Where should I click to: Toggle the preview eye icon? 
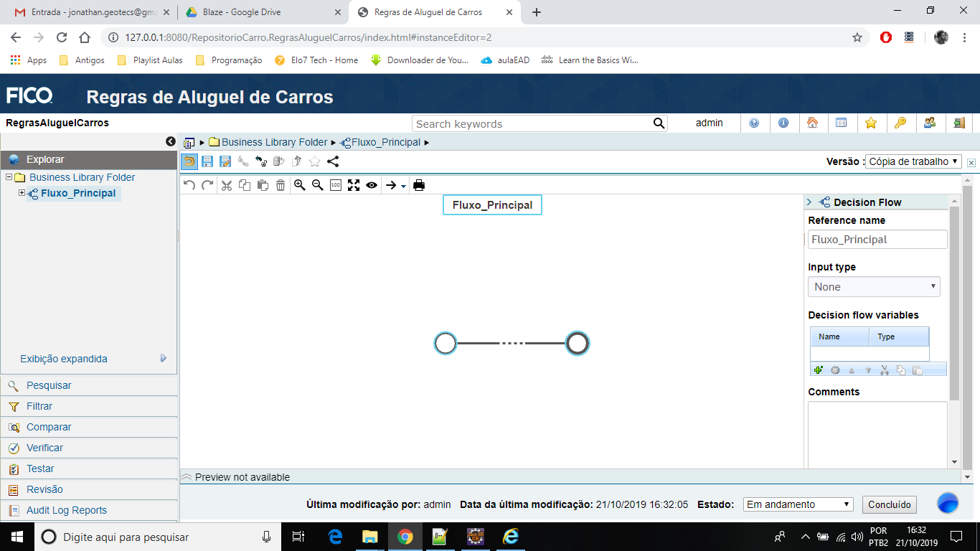[x=371, y=184]
